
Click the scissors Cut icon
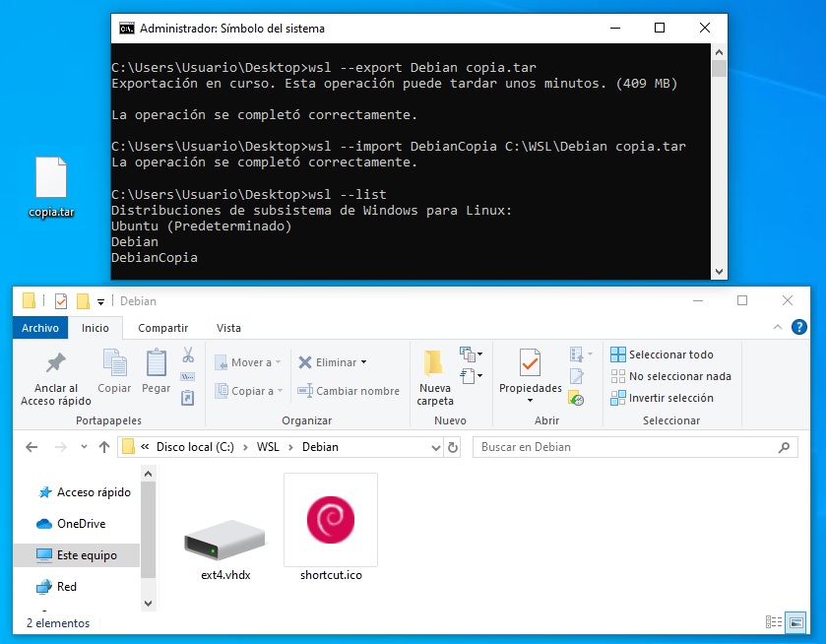(x=188, y=354)
